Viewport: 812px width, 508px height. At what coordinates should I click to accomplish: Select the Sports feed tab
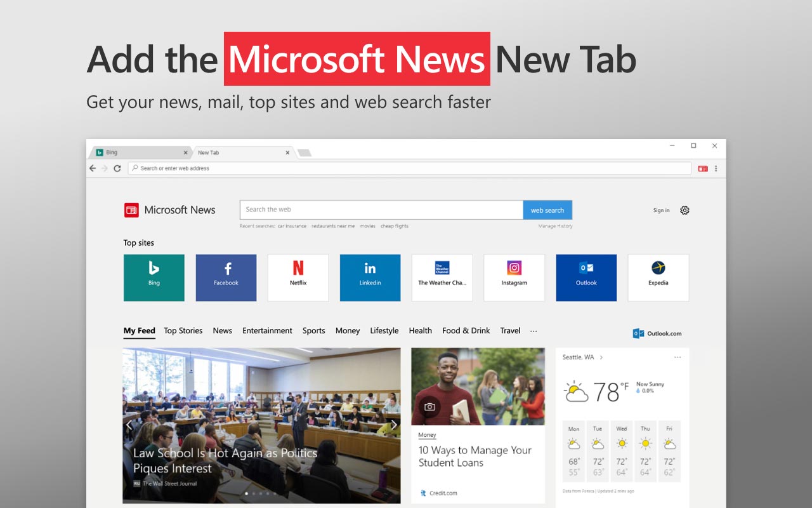[313, 331]
